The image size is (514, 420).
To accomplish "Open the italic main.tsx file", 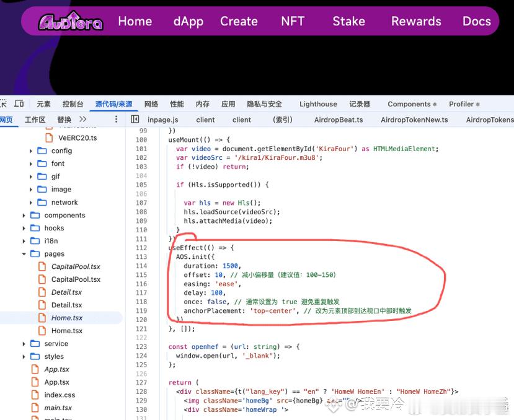I will pos(58,408).
